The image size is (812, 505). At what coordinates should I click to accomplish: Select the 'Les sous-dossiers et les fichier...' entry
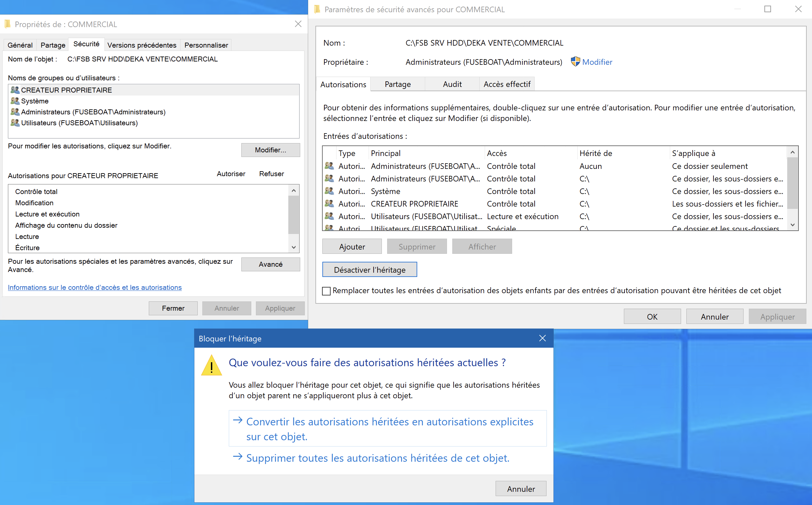[x=554, y=204]
